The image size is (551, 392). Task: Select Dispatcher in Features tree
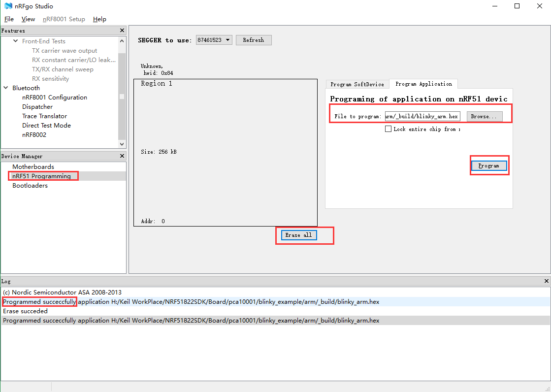(x=37, y=106)
